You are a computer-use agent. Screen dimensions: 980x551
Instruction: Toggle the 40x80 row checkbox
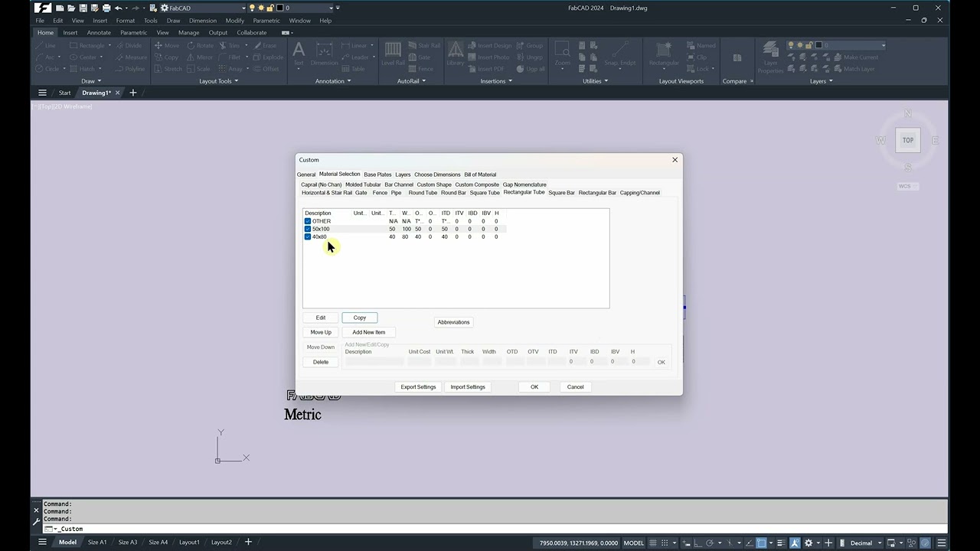(x=308, y=236)
